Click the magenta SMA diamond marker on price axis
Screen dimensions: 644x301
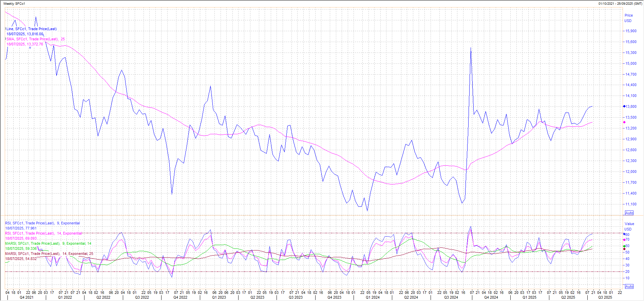point(624,122)
